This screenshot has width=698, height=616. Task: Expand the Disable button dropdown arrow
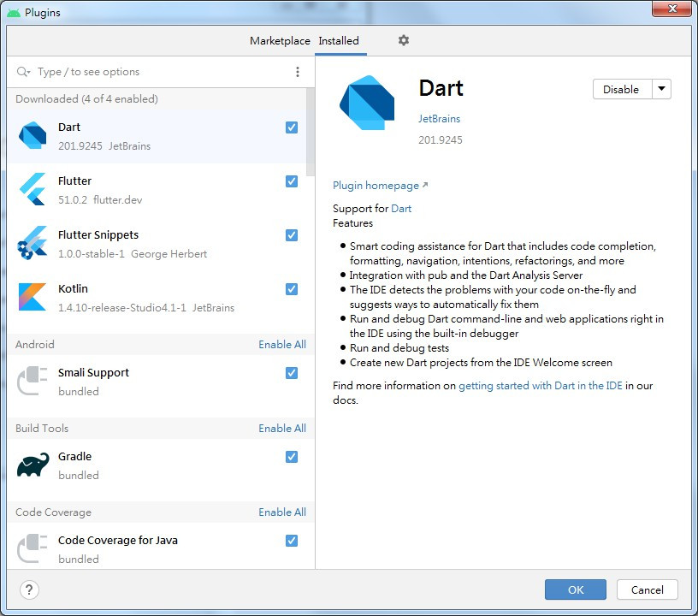661,89
